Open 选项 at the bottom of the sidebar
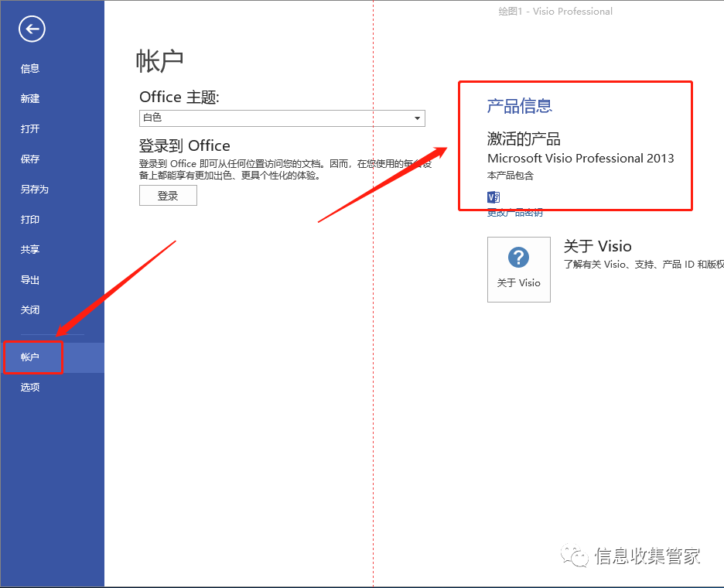Viewport: 724px width, 588px height. pos(29,387)
